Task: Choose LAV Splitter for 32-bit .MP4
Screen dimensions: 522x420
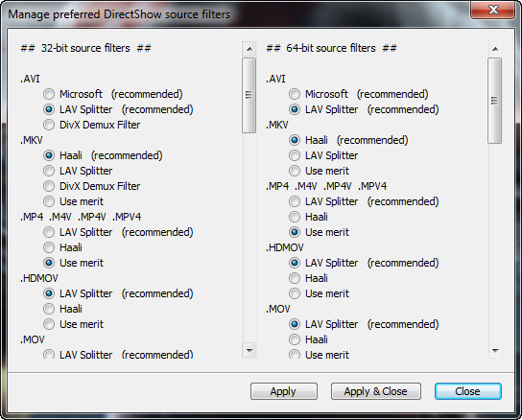Action: click(x=49, y=232)
